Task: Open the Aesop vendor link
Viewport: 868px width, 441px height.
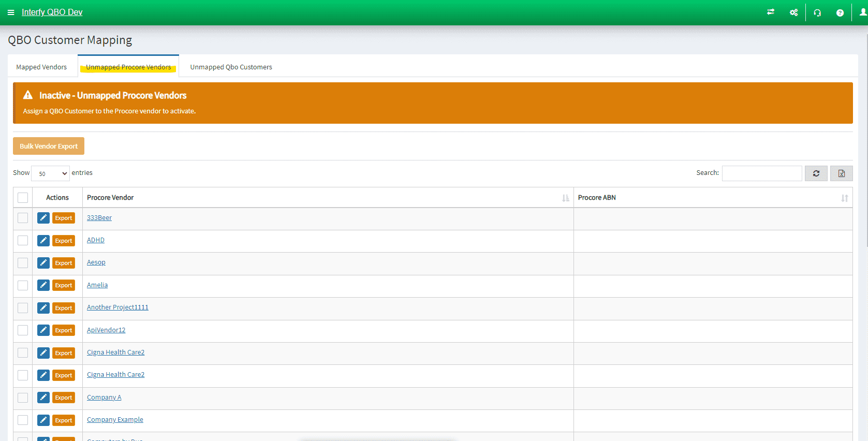Action: (96, 262)
